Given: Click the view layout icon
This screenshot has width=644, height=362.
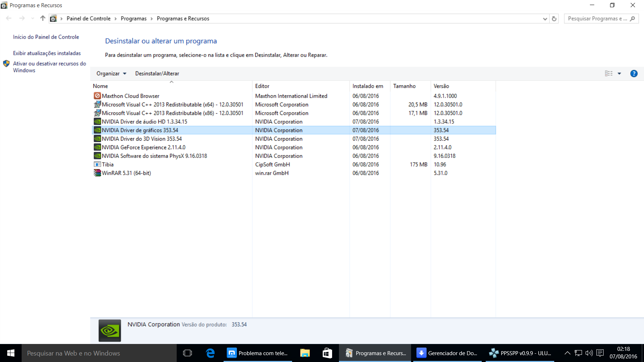Looking at the screenshot, I should [609, 74].
